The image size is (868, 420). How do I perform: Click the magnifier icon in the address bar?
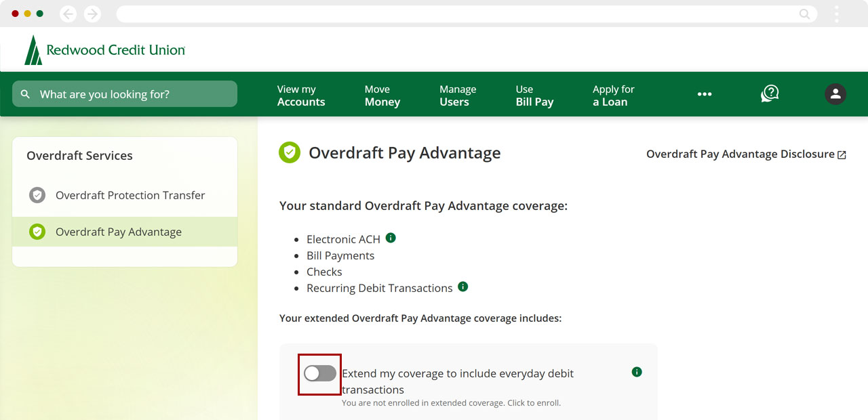(x=804, y=14)
